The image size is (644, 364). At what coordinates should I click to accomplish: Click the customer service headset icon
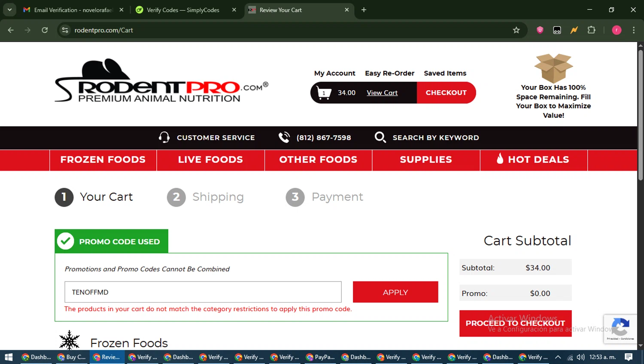pyautogui.click(x=164, y=137)
